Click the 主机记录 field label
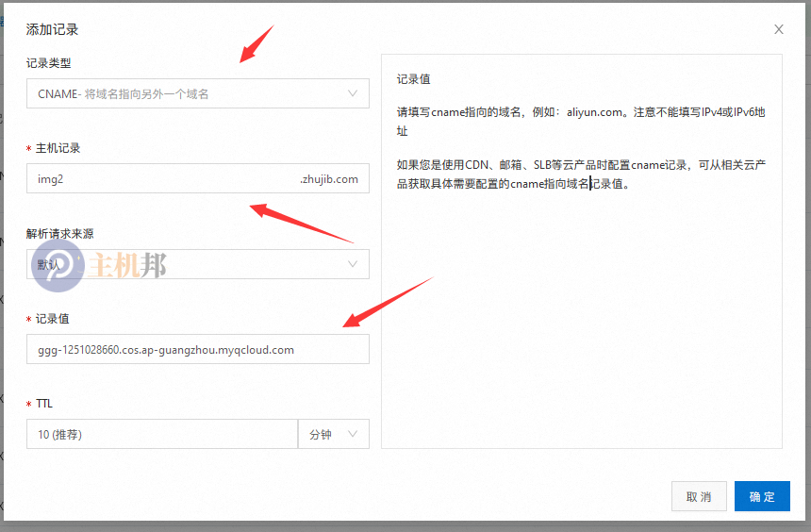 click(x=58, y=148)
